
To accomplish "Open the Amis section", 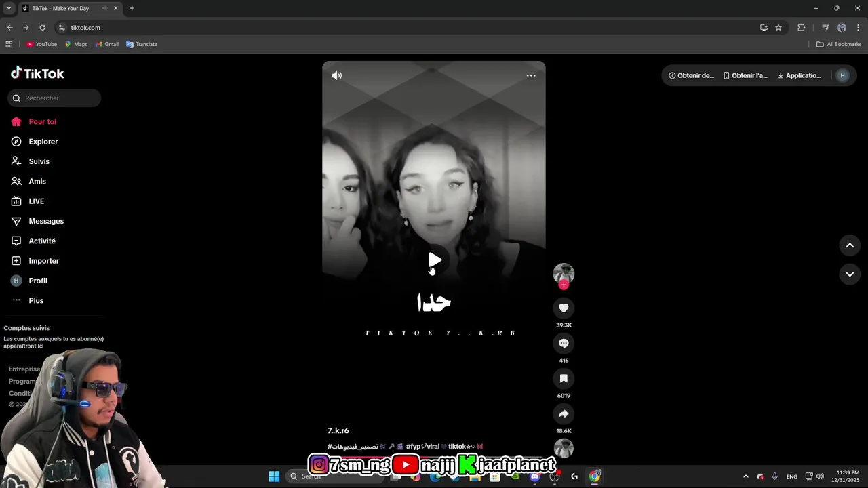I will point(28,181).
